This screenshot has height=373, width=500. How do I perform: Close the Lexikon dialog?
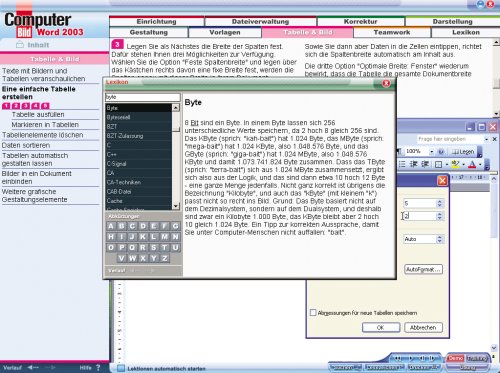pyautogui.click(x=386, y=83)
